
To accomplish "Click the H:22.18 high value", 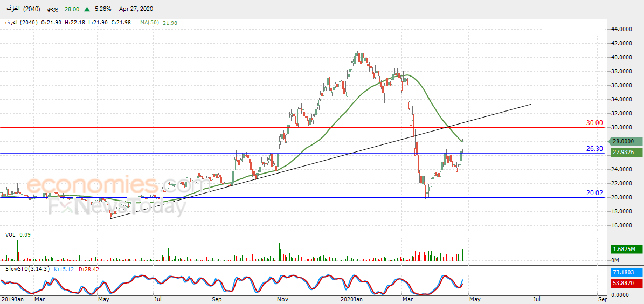I will 75,23.
